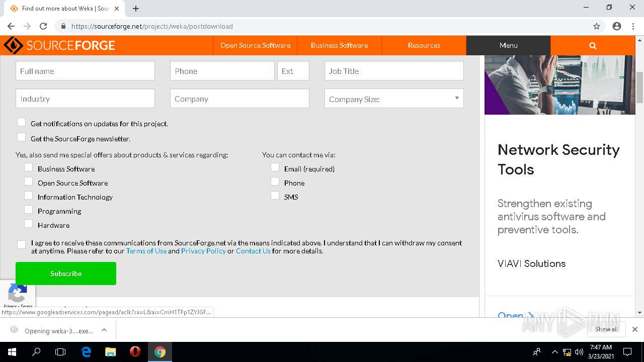Click the Open link in ad
Viewport: 644px width, 362px height.
coord(515,315)
